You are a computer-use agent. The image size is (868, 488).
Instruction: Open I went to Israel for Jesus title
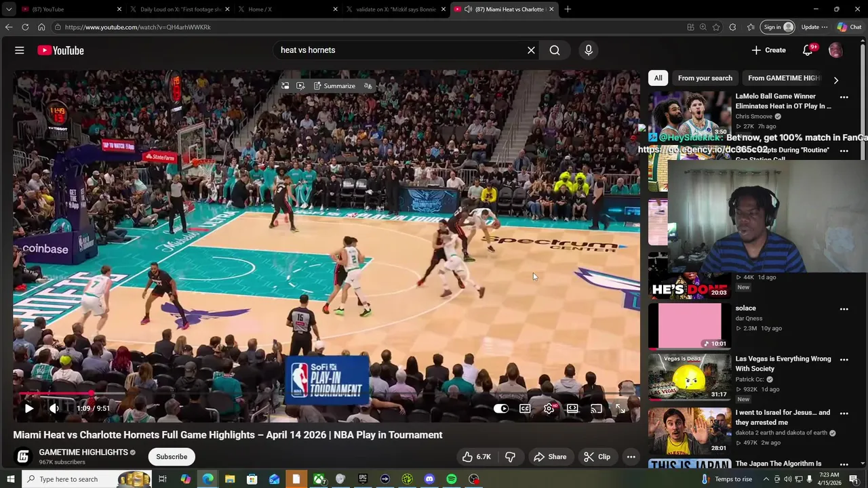point(783,418)
